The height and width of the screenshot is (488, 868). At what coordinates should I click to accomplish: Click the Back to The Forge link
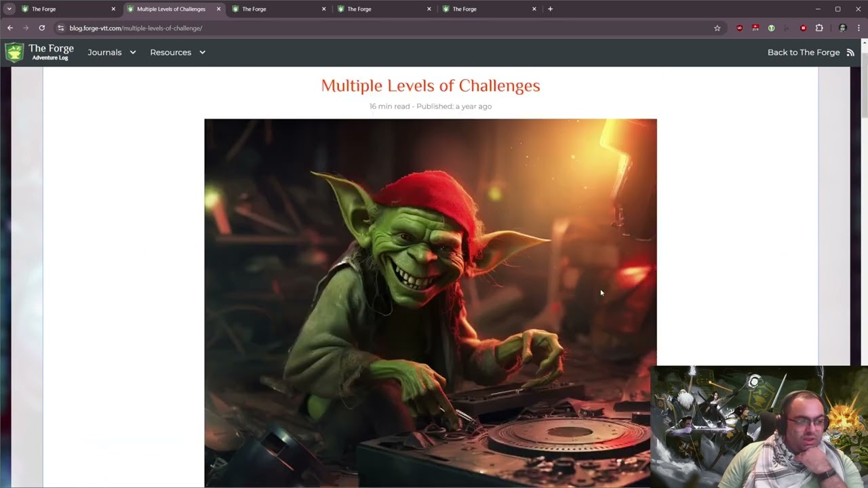(804, 52)
